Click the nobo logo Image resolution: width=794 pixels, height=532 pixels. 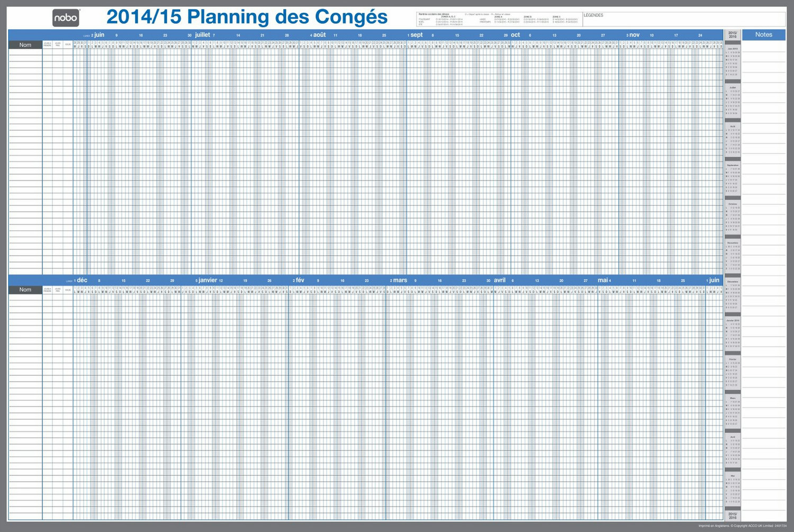point(66,18)
